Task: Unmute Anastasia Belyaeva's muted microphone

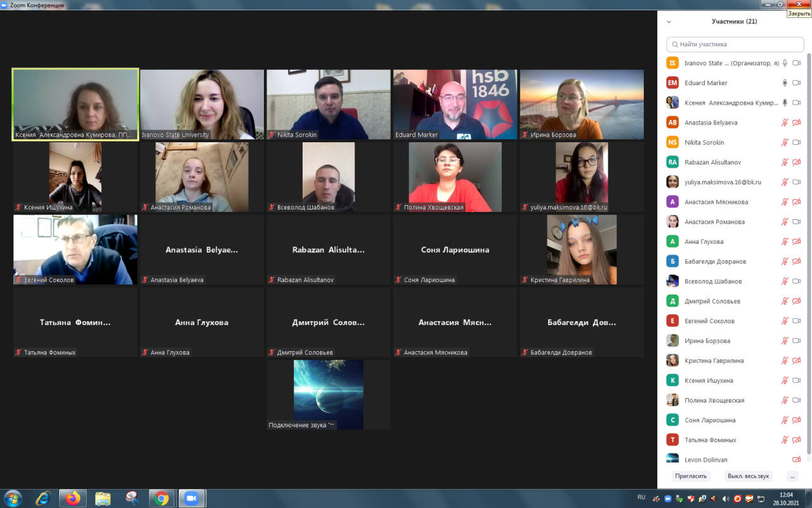Action: coord(785,123)
